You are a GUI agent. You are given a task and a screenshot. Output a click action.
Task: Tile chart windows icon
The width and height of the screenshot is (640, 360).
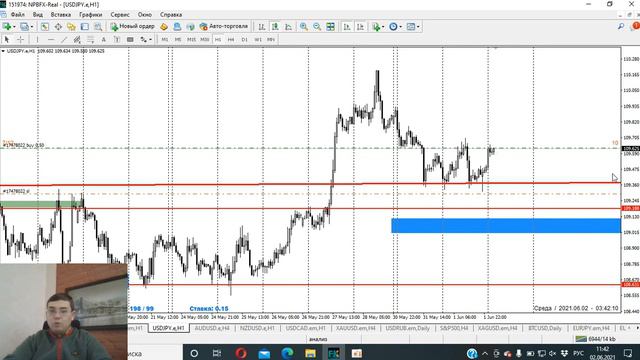331,27
